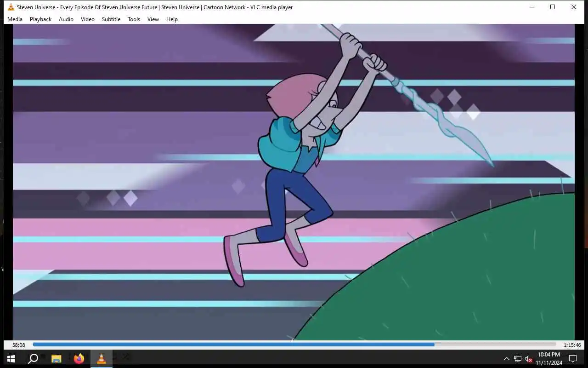Open the Playback menu
Image resolution: width=588 pixels, height=368 pixels.
(x=40, y=19)
